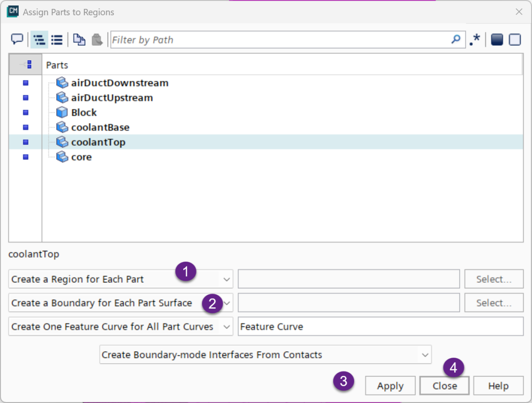Image resolution: width=532 pixels, height=403 pixels.
Task: Toggle selection marker for Block
Action: click(x=26, y=112)
